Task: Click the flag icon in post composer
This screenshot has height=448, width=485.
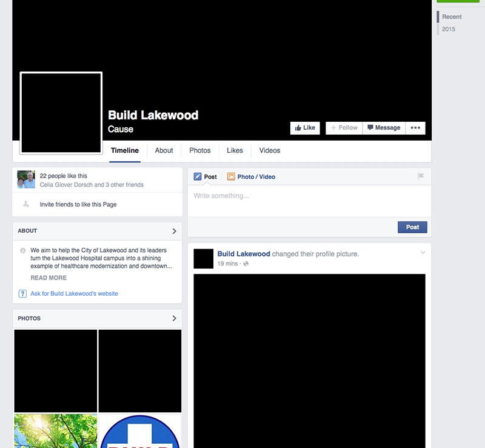Action: [421, 176]
